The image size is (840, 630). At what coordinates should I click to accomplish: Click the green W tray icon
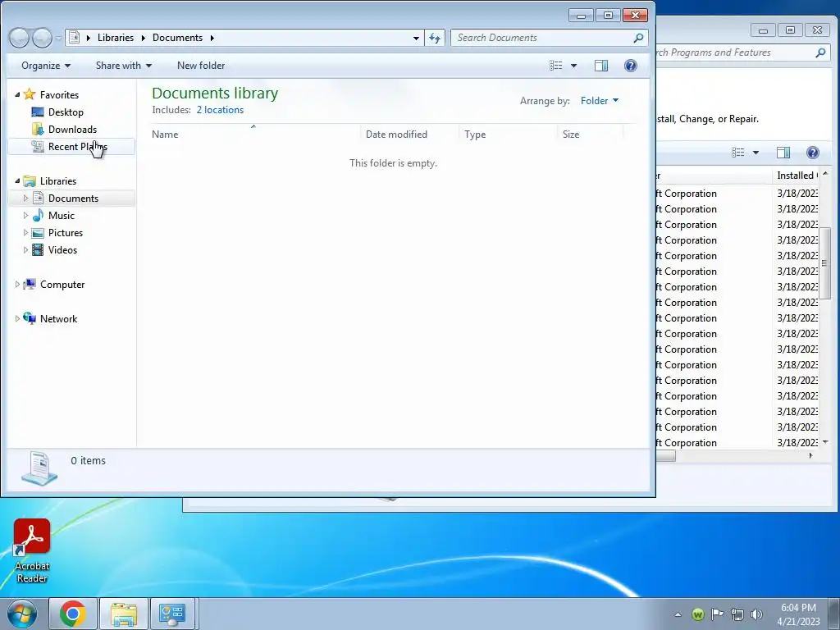pos(697,614)
